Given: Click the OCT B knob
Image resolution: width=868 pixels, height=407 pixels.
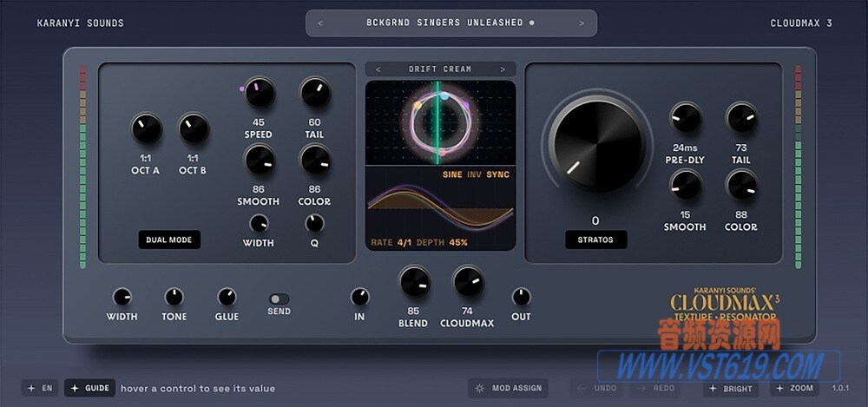Looking at the screenshot, I should (x=194, y=128).
